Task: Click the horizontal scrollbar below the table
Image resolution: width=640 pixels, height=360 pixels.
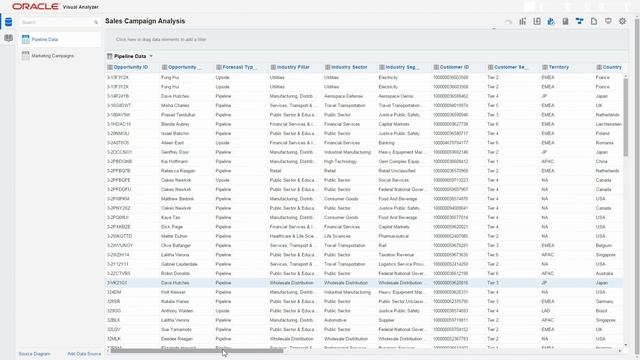Action: (x=197, y=351)
